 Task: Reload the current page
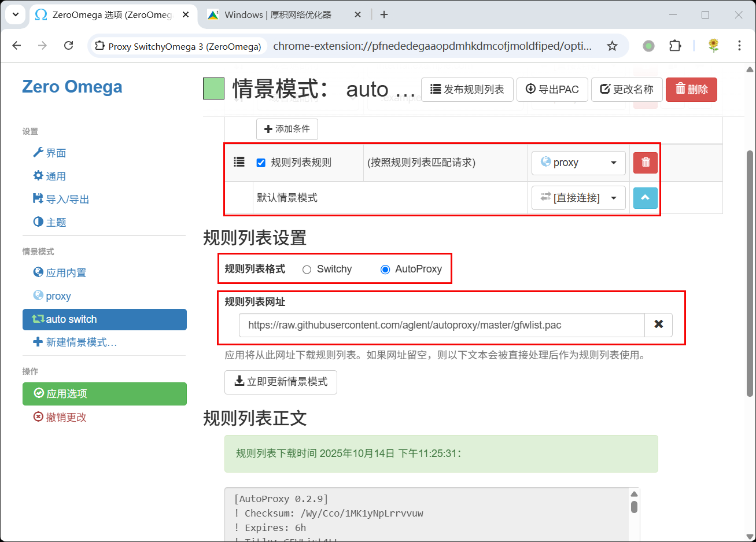click(68, 46)
